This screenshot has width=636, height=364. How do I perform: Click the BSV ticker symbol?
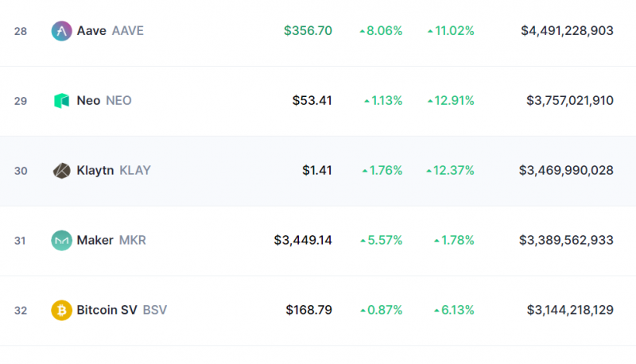(155, 310)
